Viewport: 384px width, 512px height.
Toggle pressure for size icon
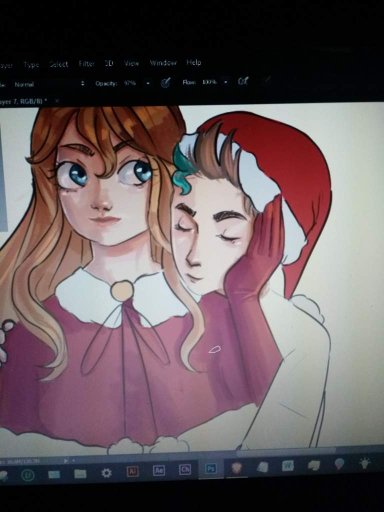pos(267,80)
